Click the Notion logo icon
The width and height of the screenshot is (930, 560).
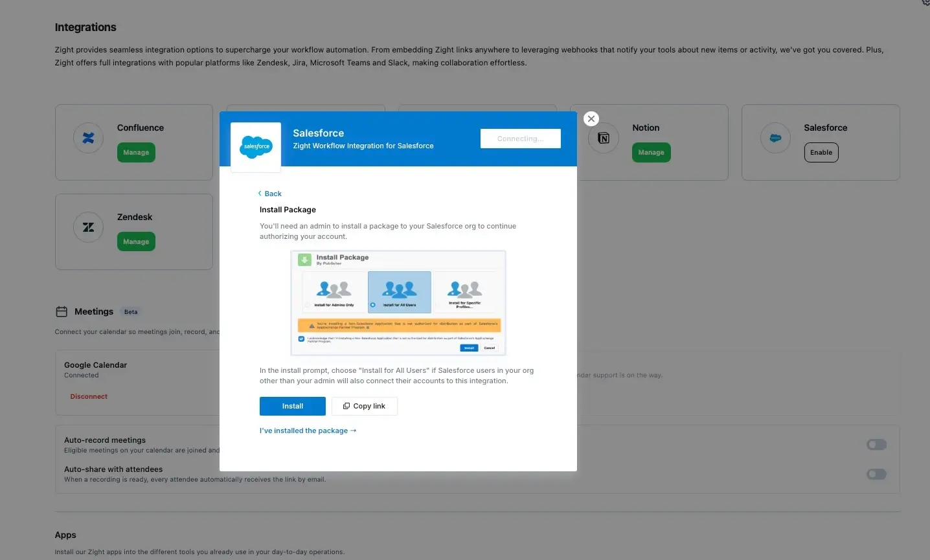604,138
